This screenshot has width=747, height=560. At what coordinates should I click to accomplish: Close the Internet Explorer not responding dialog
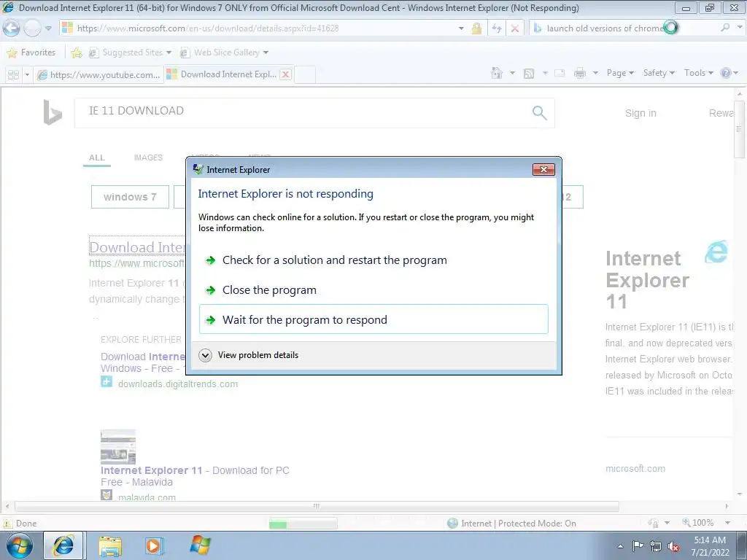(x=543, y=169)
